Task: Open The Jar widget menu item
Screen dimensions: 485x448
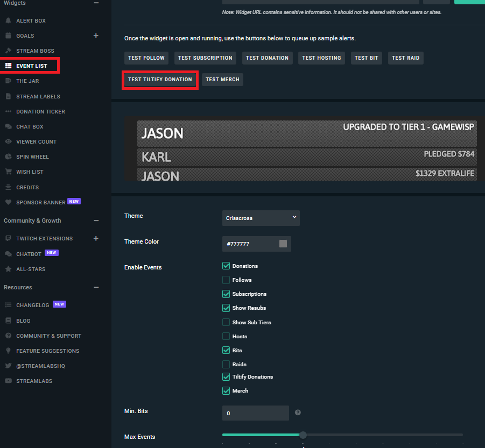Action: 27,81
